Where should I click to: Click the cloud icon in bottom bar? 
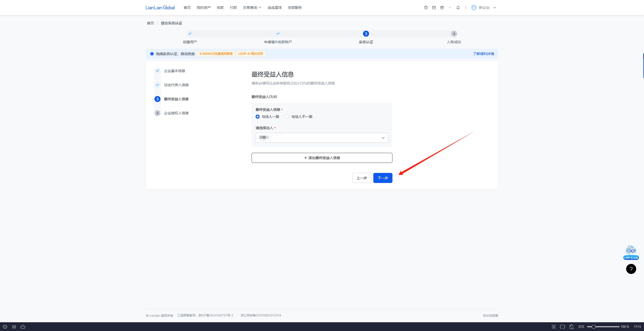23,327
